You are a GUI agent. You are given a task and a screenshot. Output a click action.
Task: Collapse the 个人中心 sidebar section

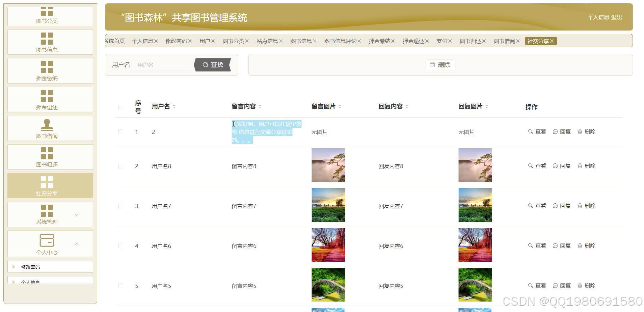77,244
